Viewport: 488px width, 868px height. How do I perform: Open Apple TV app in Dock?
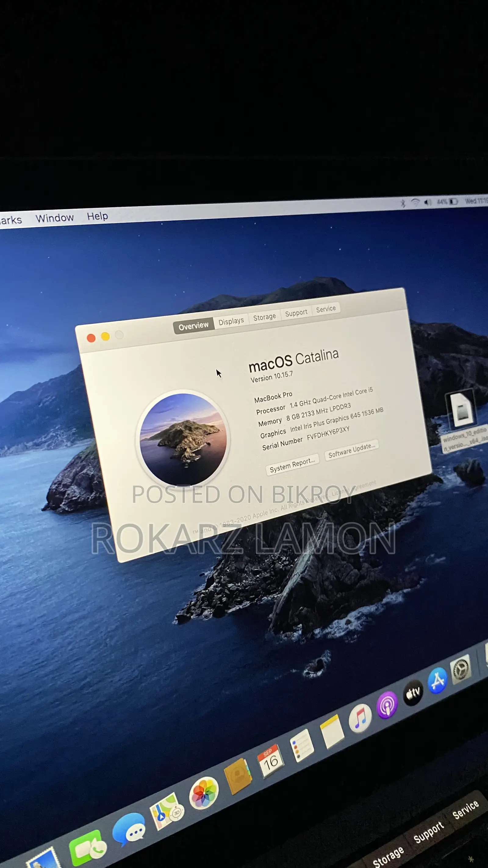(x=413, y=693)
